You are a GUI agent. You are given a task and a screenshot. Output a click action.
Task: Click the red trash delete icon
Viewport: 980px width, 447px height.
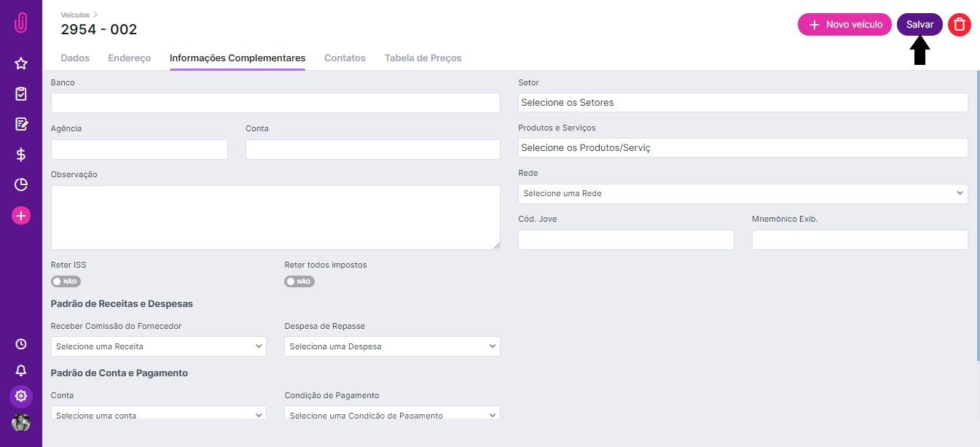click(x=960, y=24)
